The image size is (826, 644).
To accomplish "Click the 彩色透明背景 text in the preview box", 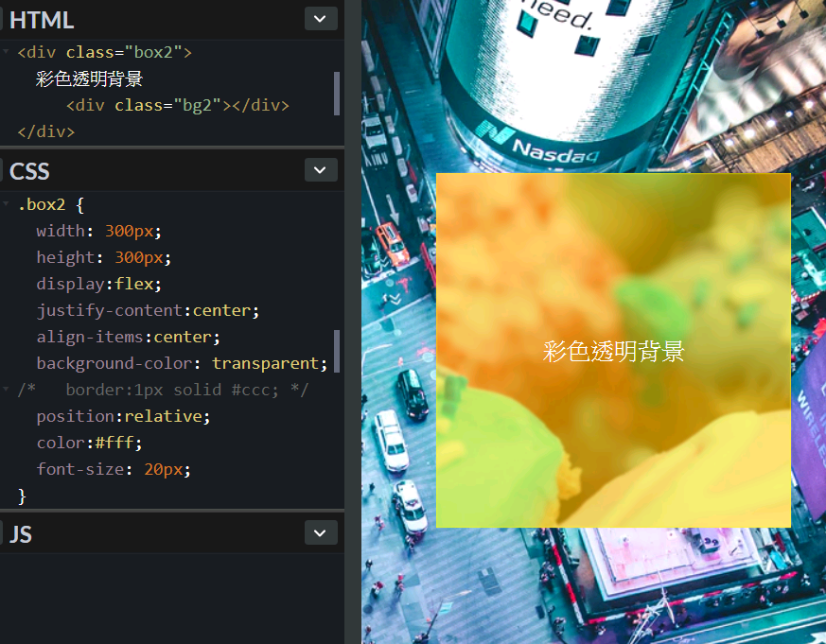I will pyautogui.click(x=613, y=351).
